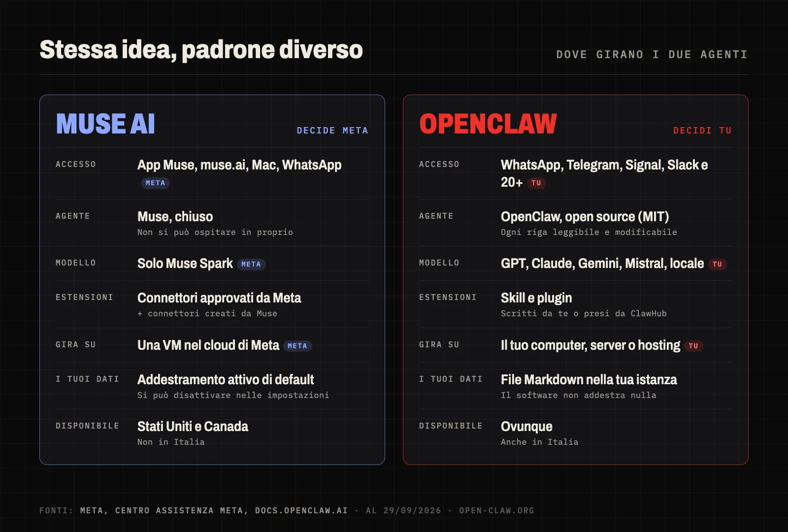Click the DISPONIBILE label in OpenClaw card
The height and width of the screenshot is (532, 788).
point(451,426)
